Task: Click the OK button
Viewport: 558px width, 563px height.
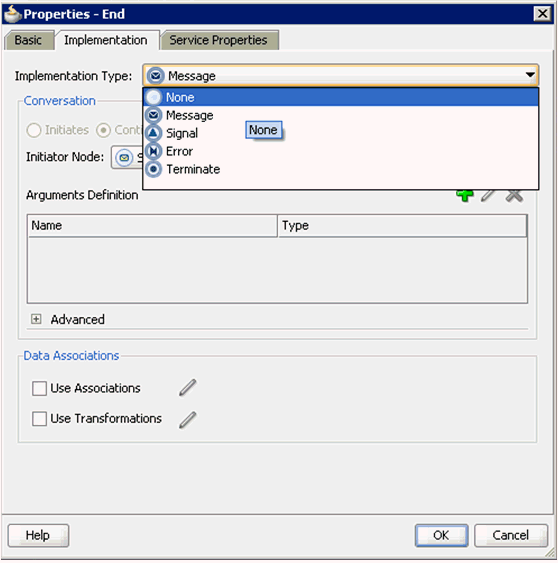Action: [x=441, y=535]
